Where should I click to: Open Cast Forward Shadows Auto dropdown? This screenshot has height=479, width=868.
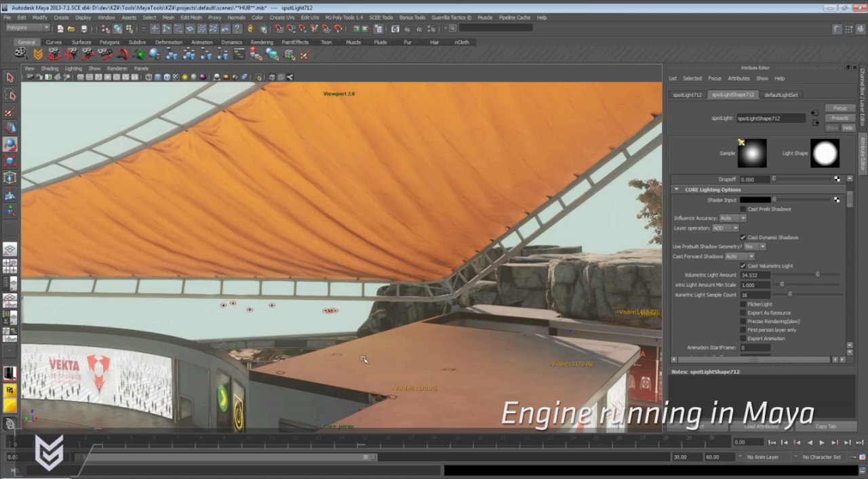coord(739,257)
